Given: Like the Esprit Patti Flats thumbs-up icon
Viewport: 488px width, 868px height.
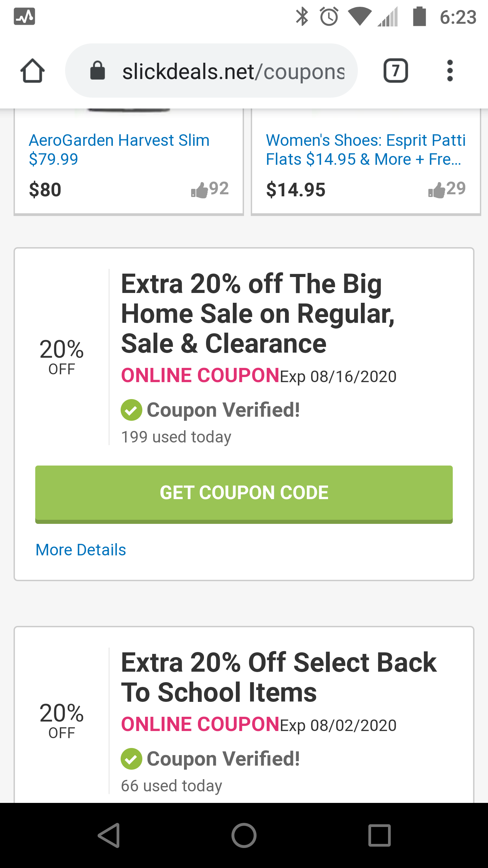Looking at the screenshot, I should pos(436,190).
